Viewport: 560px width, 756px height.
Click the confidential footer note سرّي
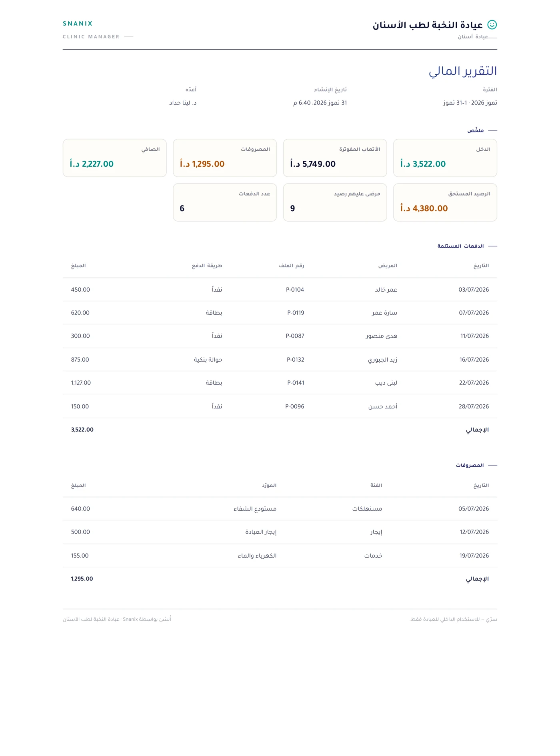pyautogui.click(x=454, y=619)
